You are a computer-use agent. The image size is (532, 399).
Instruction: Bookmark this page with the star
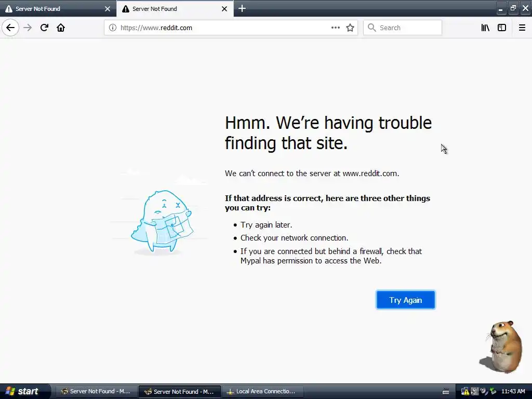[350, 28]
